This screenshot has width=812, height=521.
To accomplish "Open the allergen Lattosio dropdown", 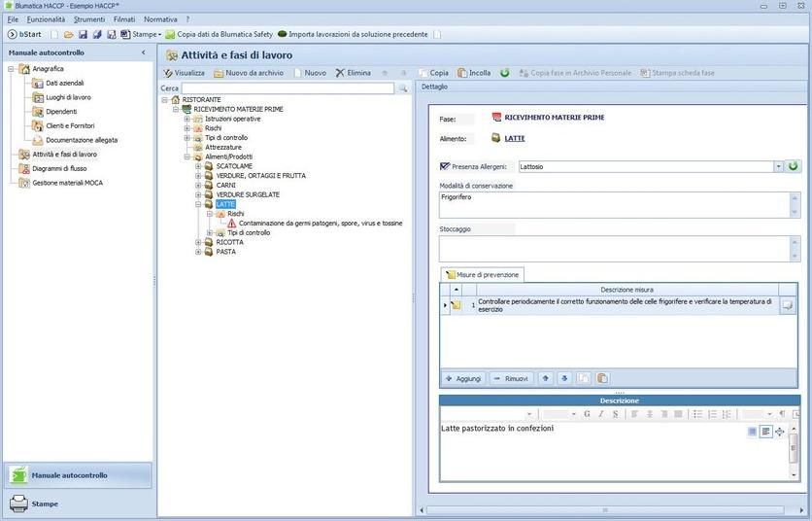I will 778,166.
